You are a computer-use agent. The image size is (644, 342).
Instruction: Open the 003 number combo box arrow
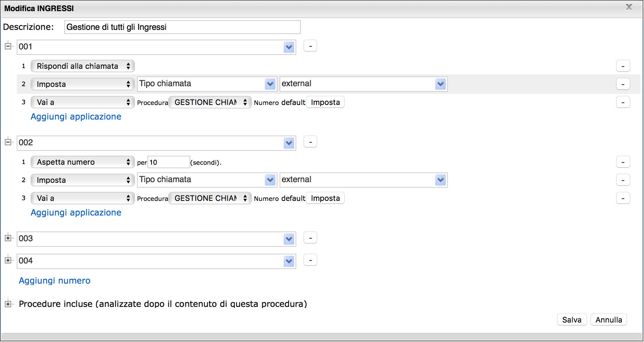[289, 239]
